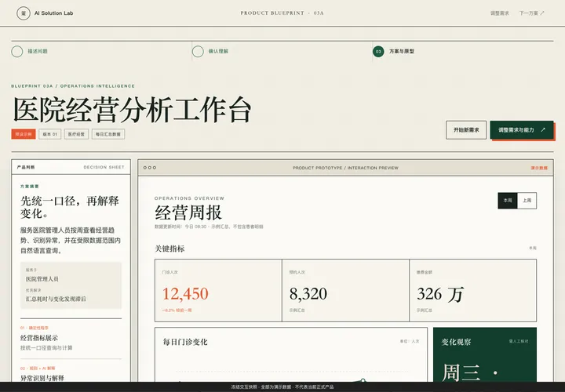Select the 确认理解 step

tap(218, 52)
